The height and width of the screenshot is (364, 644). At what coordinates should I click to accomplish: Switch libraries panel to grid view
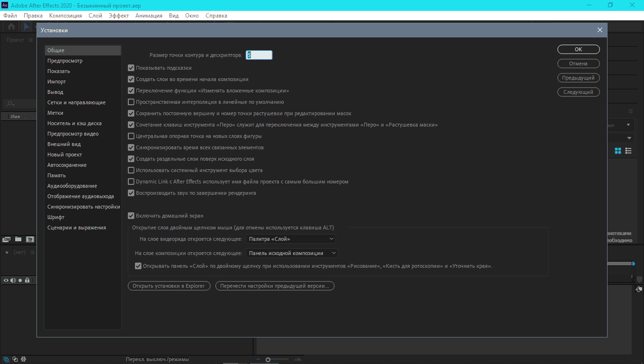(x=617, y=151)
